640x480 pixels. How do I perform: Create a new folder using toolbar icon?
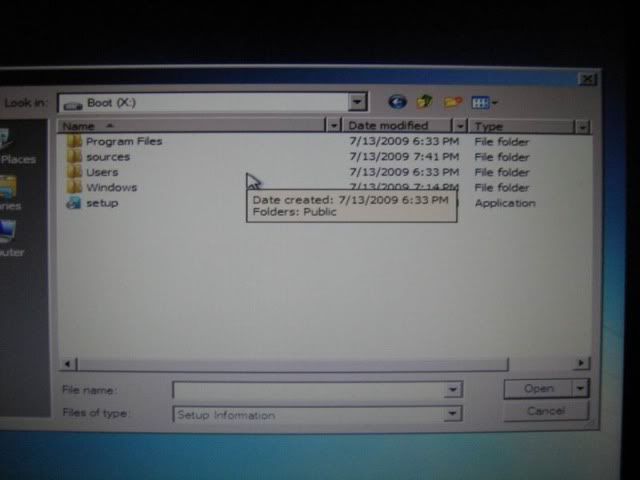tap(453, 102)
